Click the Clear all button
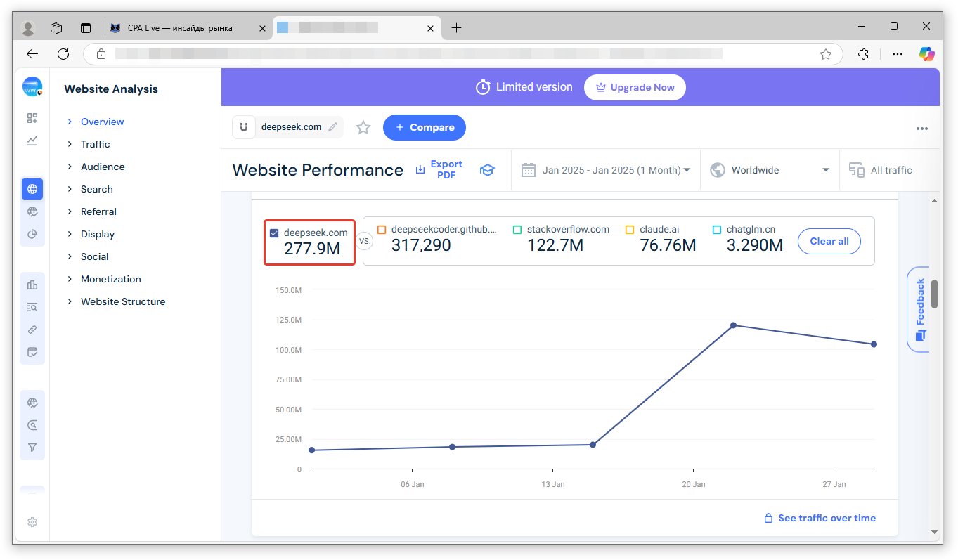Screen dimensions: 958x560 tap(829, 241)
